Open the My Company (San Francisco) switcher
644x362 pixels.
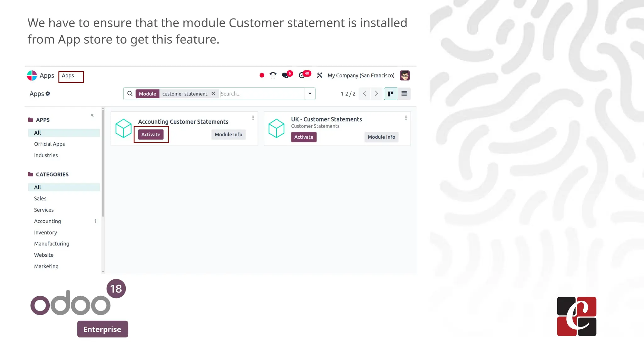tap(361, 75)
